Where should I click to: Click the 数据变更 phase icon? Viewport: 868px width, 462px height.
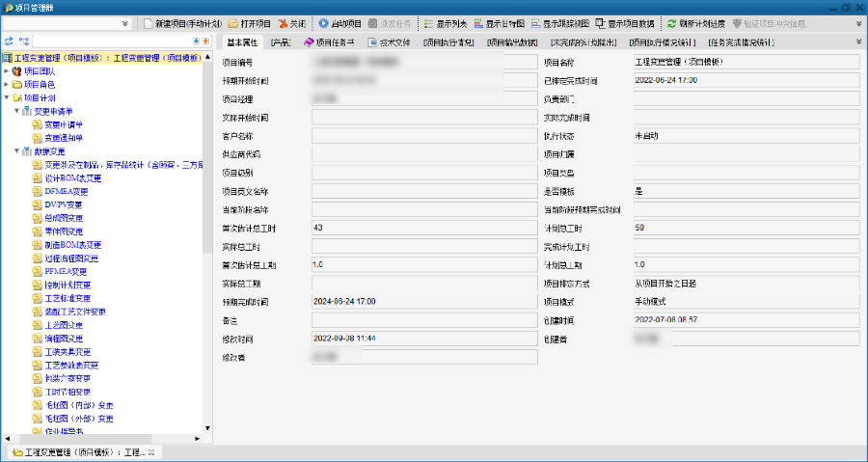click(27, 151)
